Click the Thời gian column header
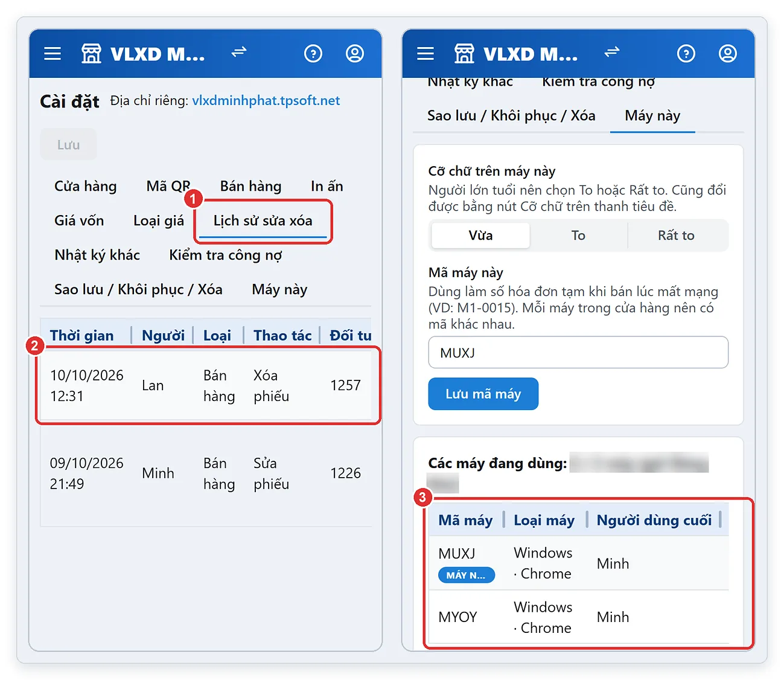The image size is (784, 680). 81,335
